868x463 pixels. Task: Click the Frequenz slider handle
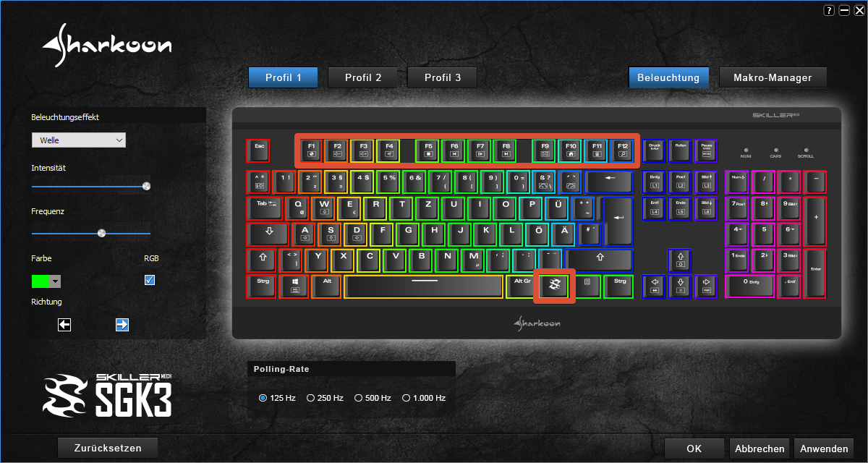(101, 233)
